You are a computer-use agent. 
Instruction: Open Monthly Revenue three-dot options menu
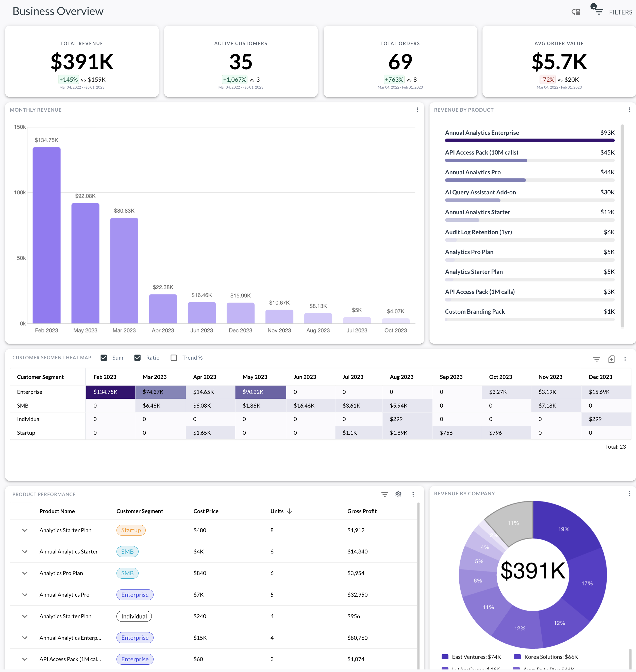pos(417,110)
